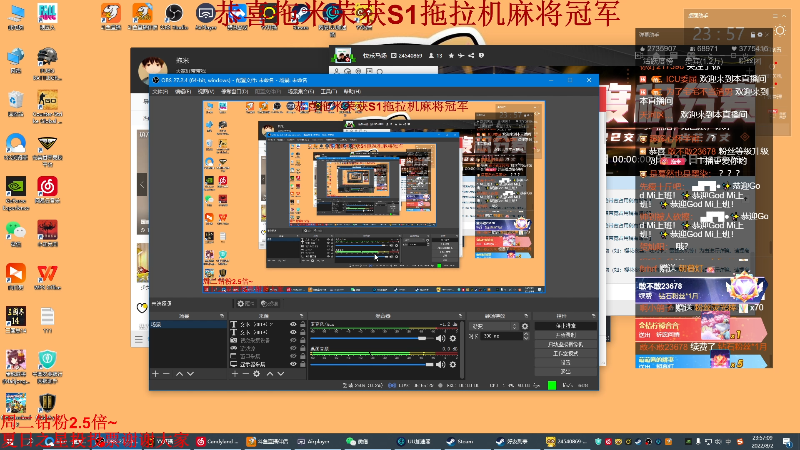Move selected source down arrow
800x450 pixels.
click(281, 374)
